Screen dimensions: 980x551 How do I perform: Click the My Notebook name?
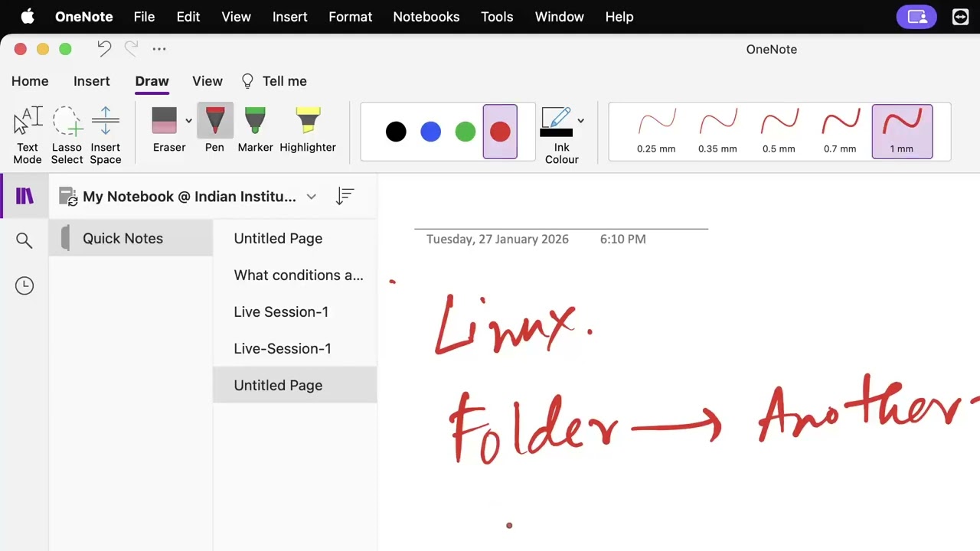tap(189, 197)
